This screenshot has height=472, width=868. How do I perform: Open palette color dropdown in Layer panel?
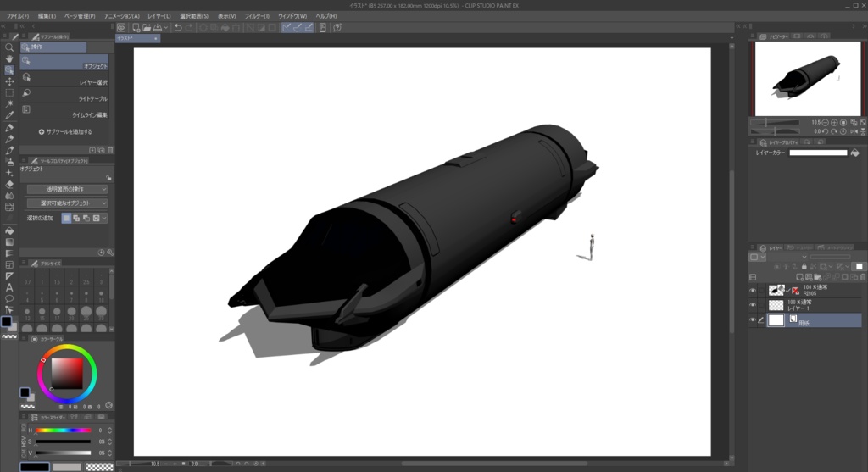[x=758, y=258]
